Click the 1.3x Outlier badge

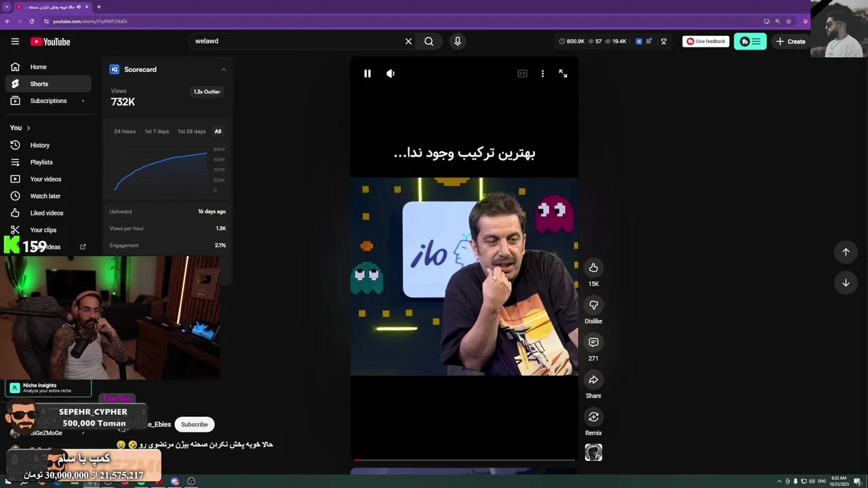207,91
